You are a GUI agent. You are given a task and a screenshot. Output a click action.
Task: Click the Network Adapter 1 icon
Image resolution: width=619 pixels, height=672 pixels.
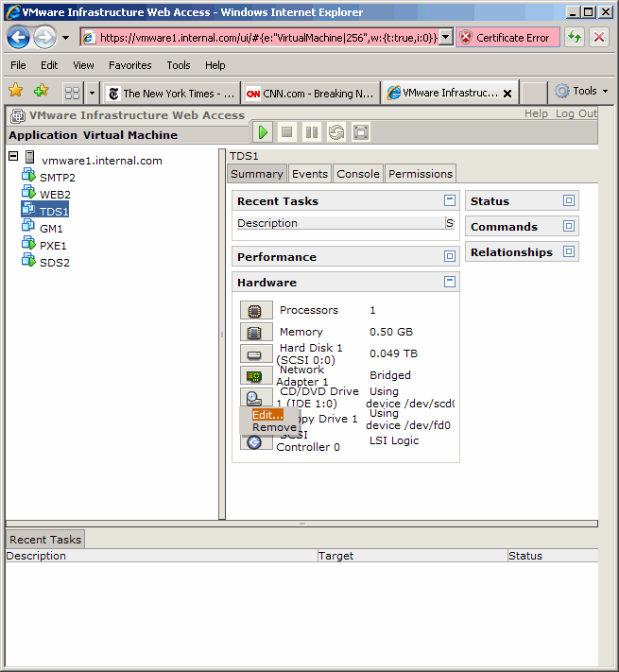pyautogui.click(x=255, y=375)
